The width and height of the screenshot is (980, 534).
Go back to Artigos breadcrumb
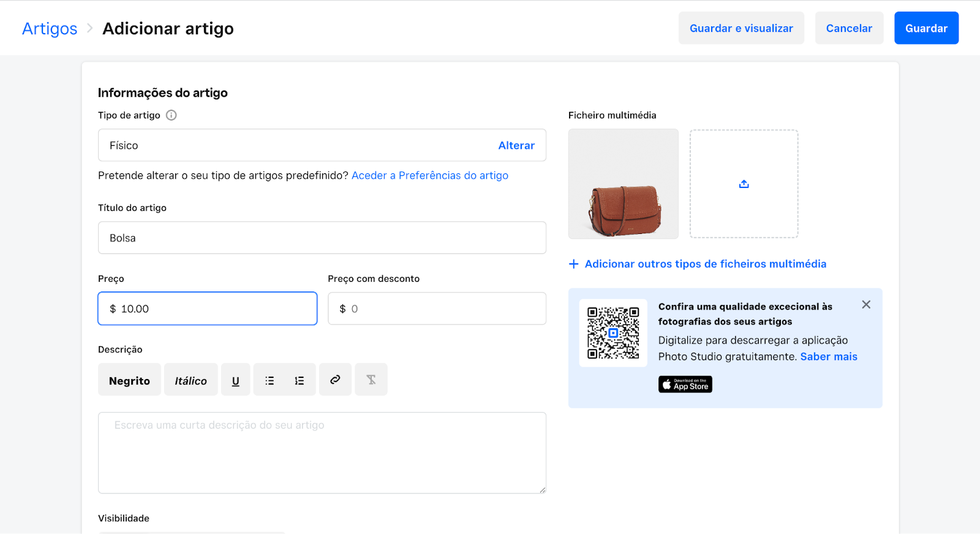point(50,29)
